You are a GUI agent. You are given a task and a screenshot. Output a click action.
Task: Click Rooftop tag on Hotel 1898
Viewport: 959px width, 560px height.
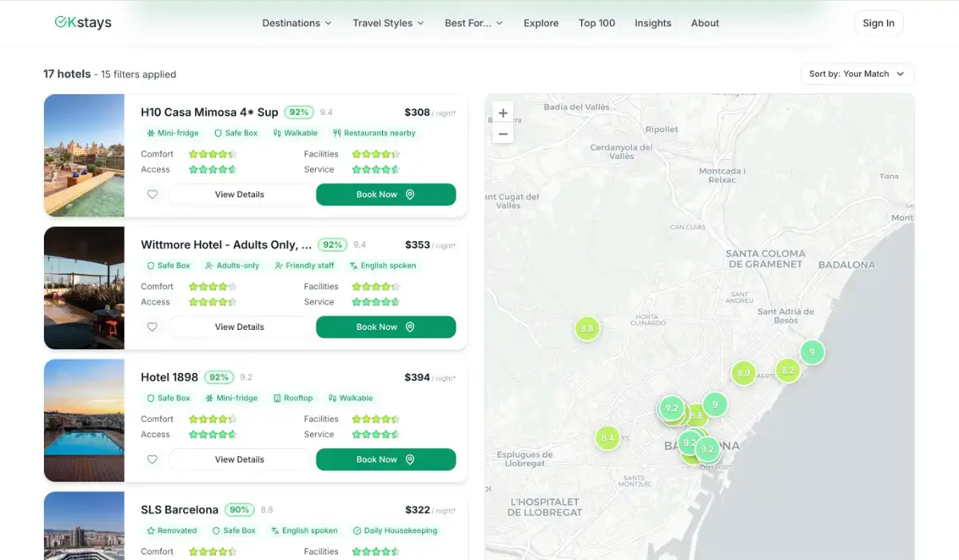292,399
